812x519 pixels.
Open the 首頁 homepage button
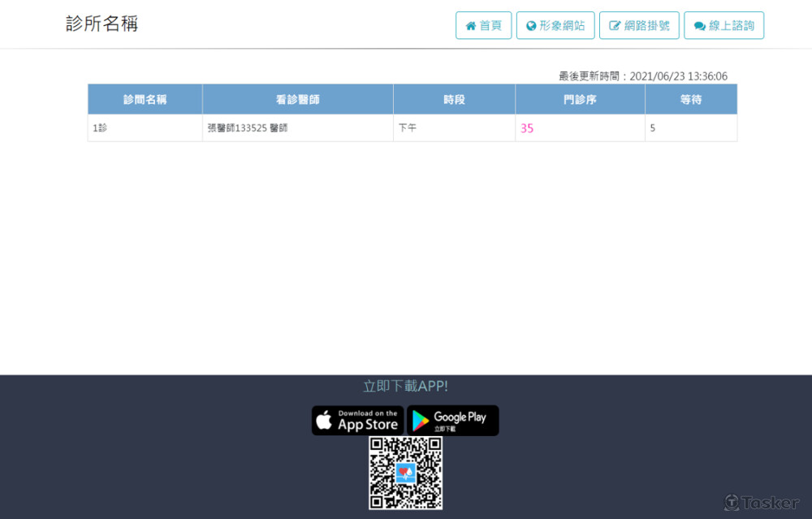[x=483, y=25]
